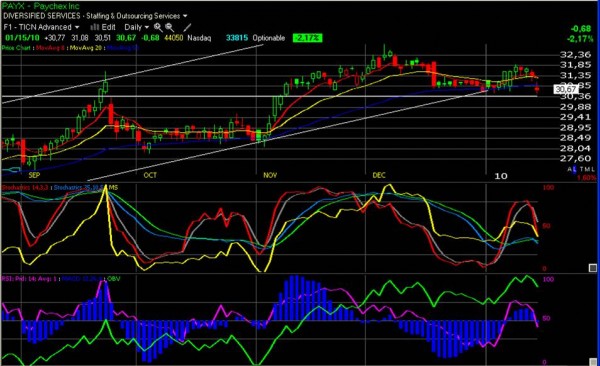Click the small square icon at stochastics pane corner
This screenshot has height=366, width=600.
point(592,268)
